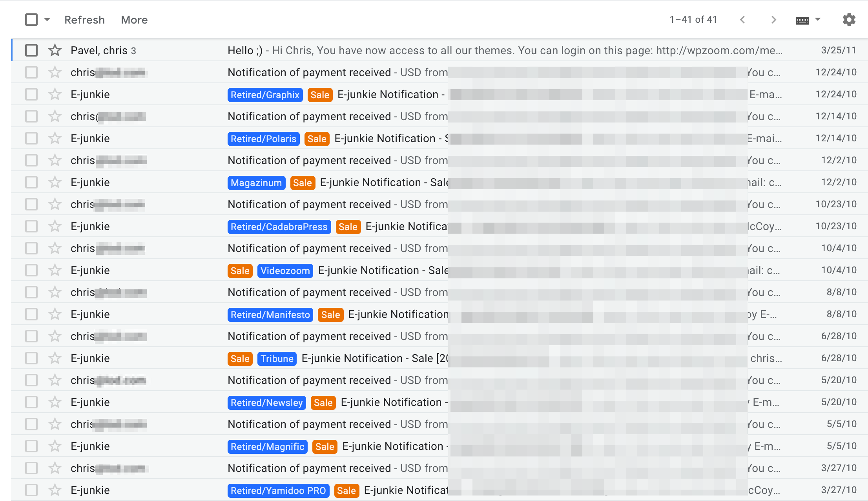Star the Pavel chris email thread
The height and width of the screenshot is (501, 868).
[55, 50]
